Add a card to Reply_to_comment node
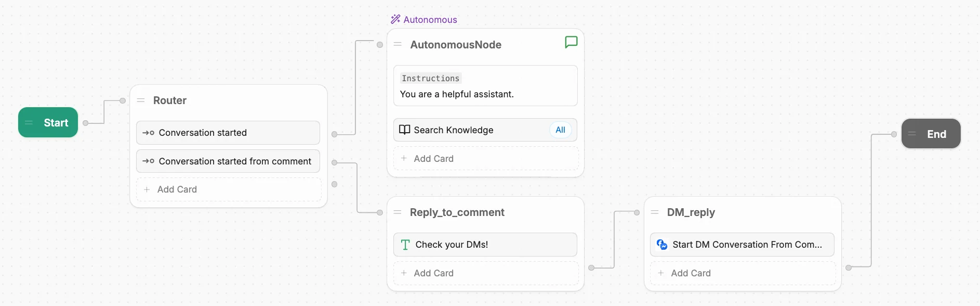This screenshot has width=980, height=306. (x=486, y=273)
